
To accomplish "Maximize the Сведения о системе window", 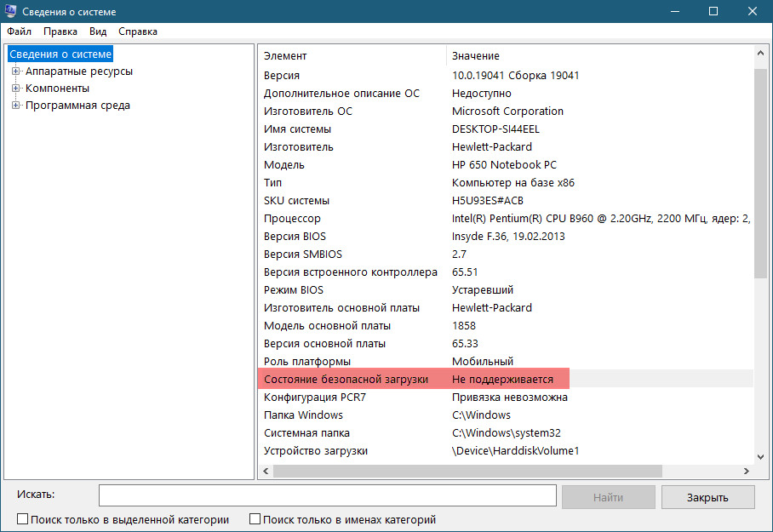I will point(713,11).
